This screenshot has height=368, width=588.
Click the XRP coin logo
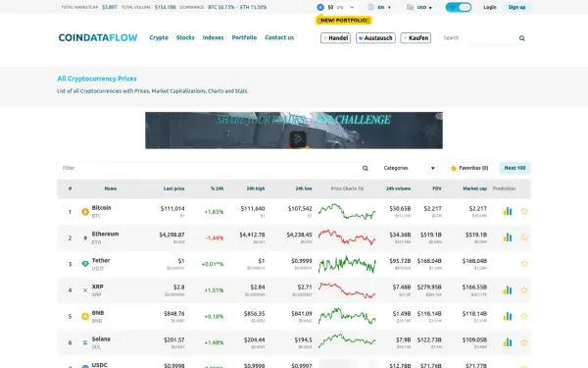[85, 290]
